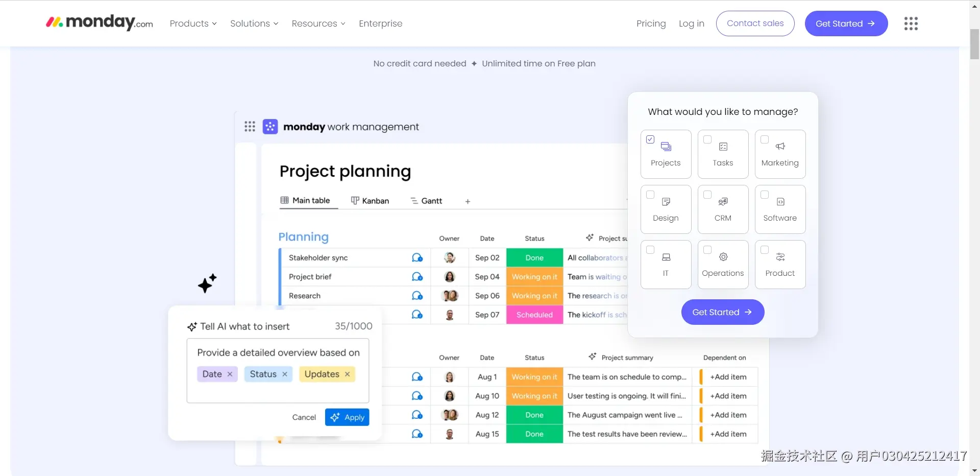The height and width of the screenshot is (476, 980).
Task: Open the nine-dot apps grid in header
Action: [x=911, y=23]
